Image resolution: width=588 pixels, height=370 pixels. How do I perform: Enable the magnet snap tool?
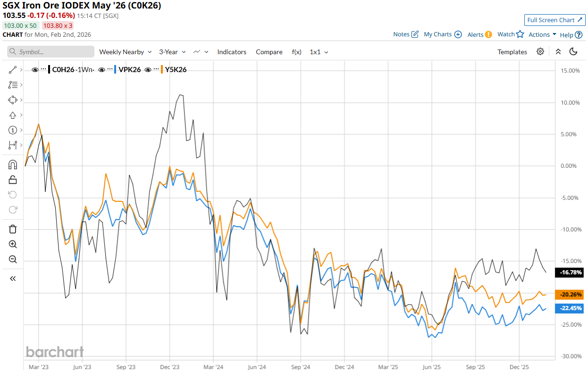(13, 164)
